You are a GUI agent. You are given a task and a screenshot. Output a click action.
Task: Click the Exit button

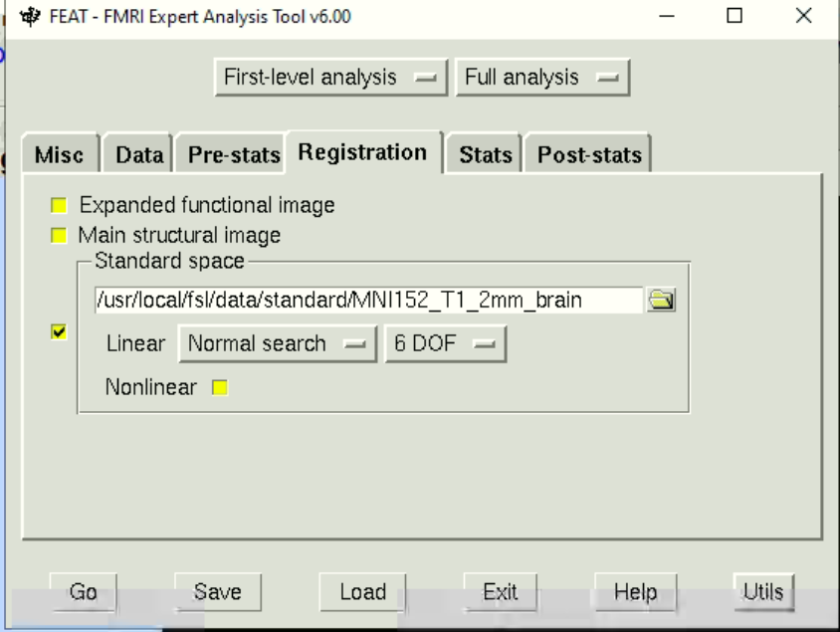click(x=500, y=592)
